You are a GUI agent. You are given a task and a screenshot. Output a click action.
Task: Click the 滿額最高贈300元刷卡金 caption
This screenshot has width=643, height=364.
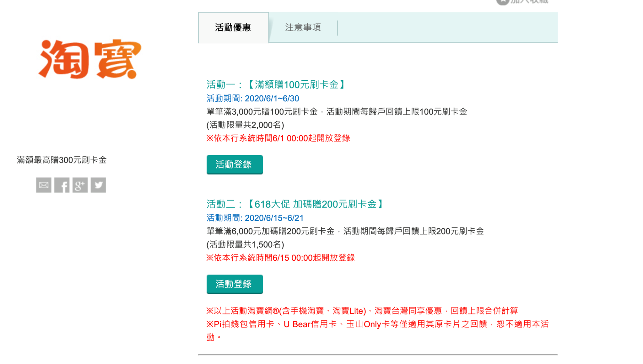point(62,160)
